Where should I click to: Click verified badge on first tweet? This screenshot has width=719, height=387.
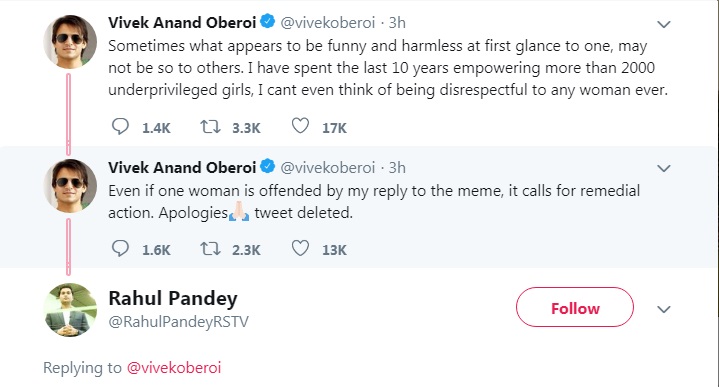(267, 21)
